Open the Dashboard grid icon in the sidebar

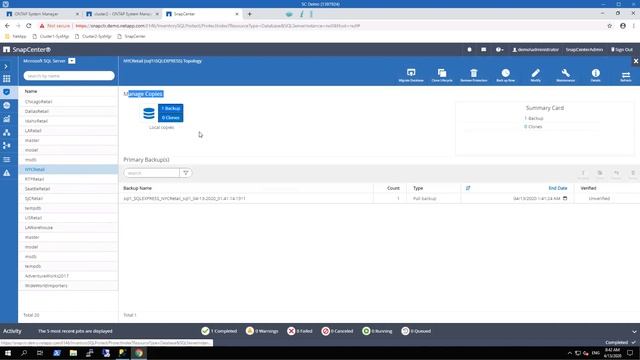[x=7, y=78]
